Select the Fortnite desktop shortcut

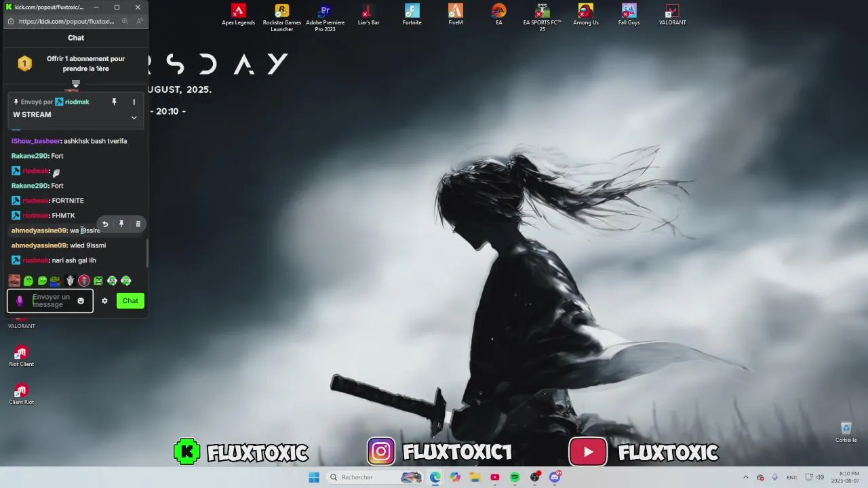pyautogui.click(x=412, y=15)
